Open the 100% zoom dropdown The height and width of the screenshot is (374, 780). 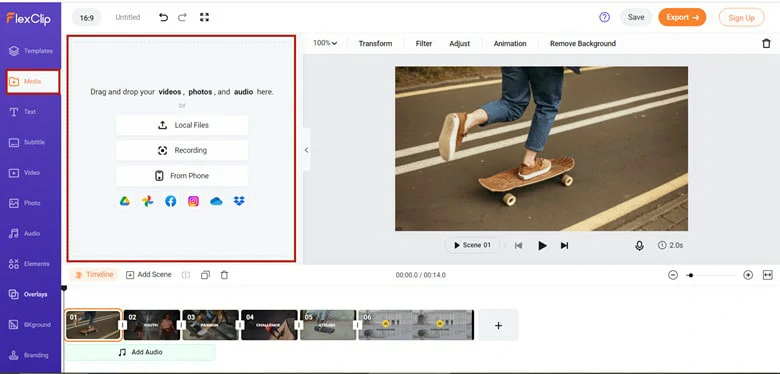pyautogui.click(x=325, y=43)
